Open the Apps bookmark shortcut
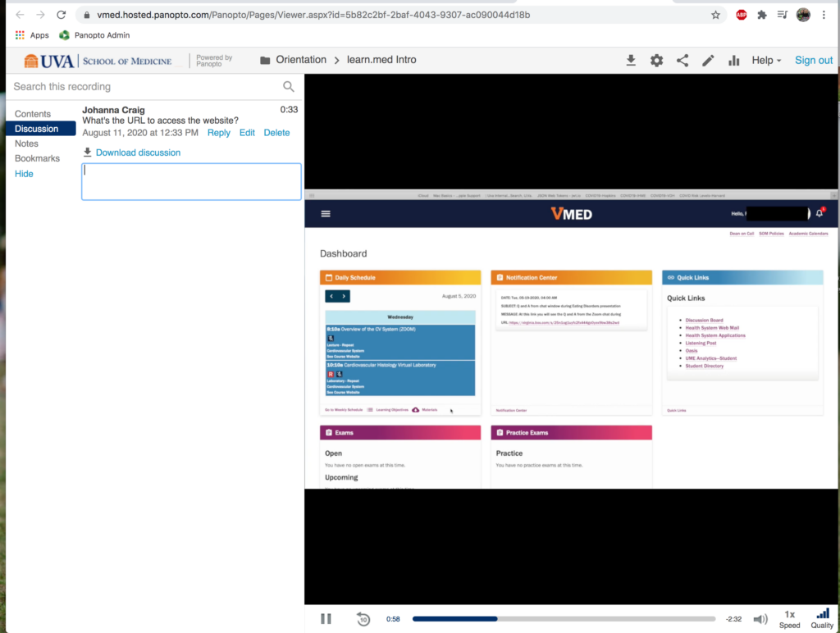 click(x=32, y=35)
